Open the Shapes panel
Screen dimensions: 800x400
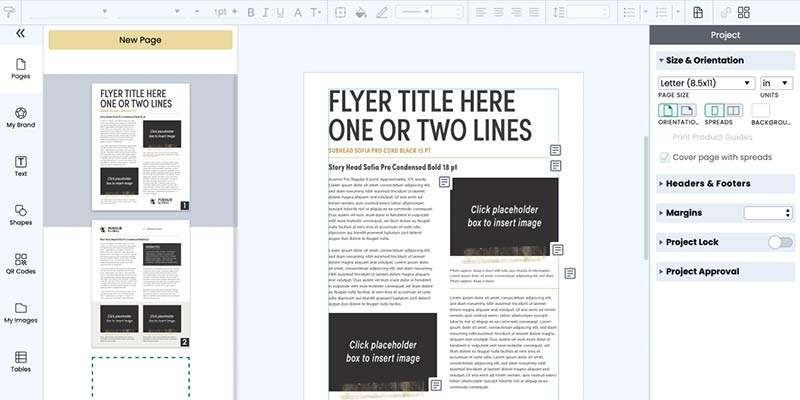20,214
